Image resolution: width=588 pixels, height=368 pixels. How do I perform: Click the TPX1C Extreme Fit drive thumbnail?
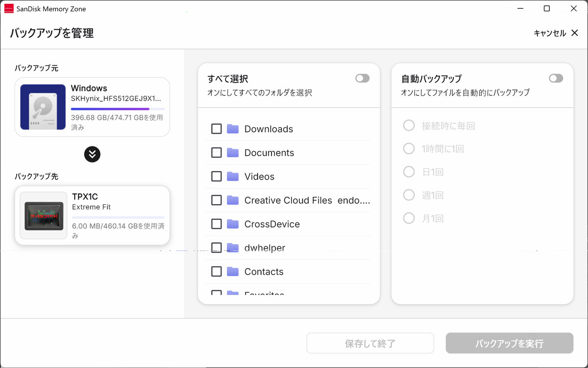click(44, 216)
